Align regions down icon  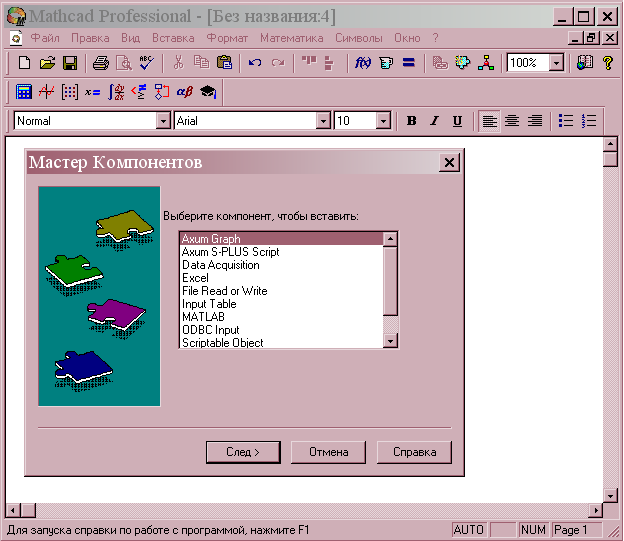pos(329,63)
